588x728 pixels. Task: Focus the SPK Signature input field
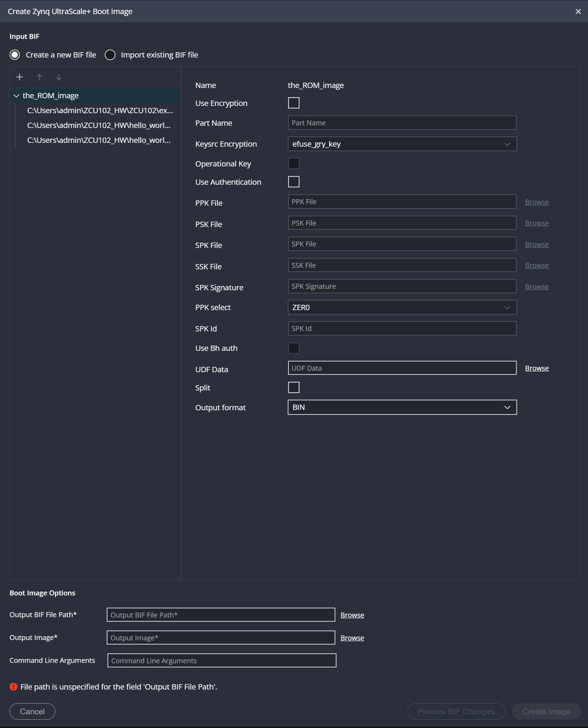point(402,286)
